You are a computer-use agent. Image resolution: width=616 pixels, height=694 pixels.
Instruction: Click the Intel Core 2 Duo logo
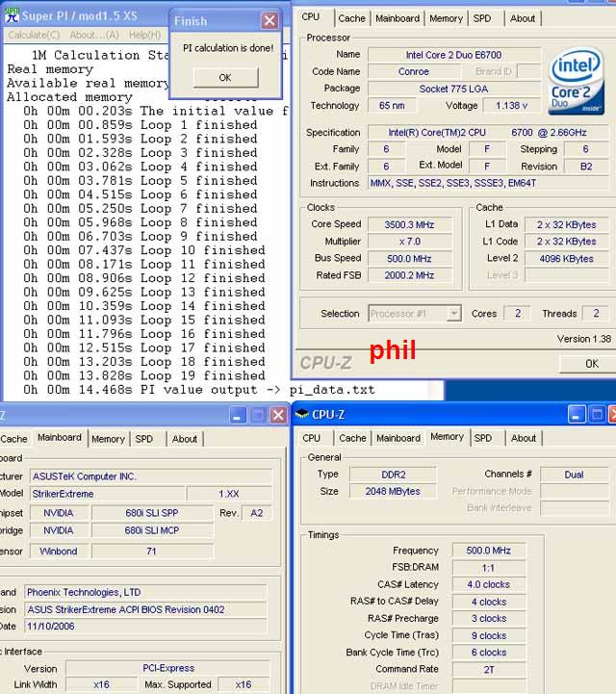pos(577,82)
